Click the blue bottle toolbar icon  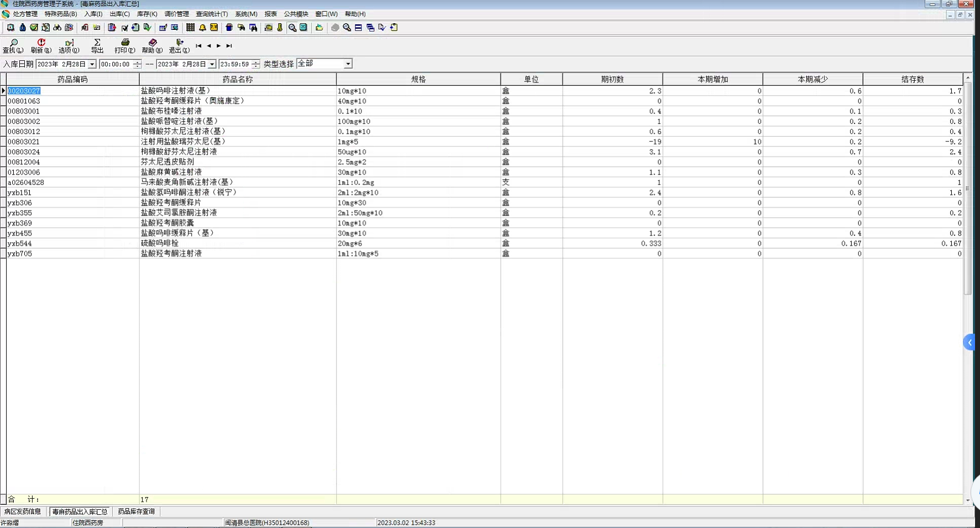(x=22, y=27)
